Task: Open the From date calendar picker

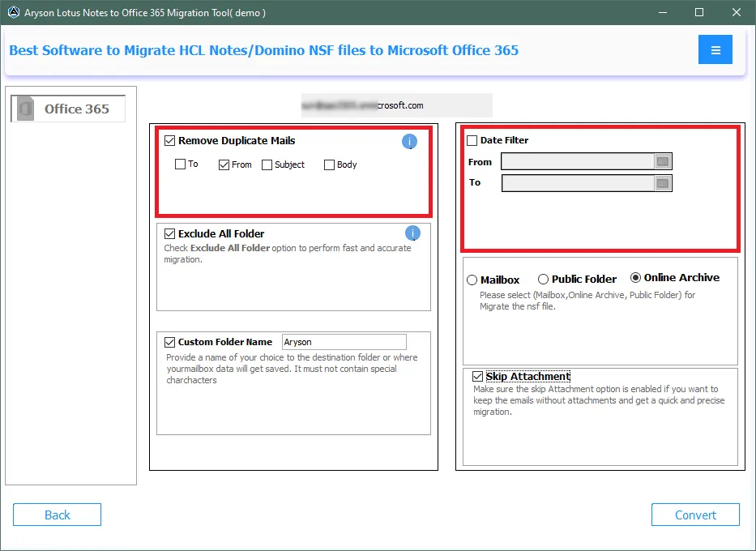Action: coord(663,161)
